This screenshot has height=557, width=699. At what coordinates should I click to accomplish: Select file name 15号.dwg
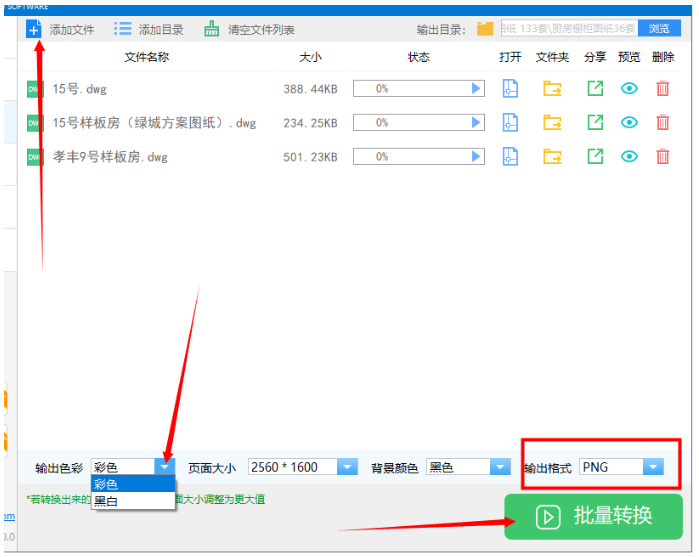[x=79, y=89]
